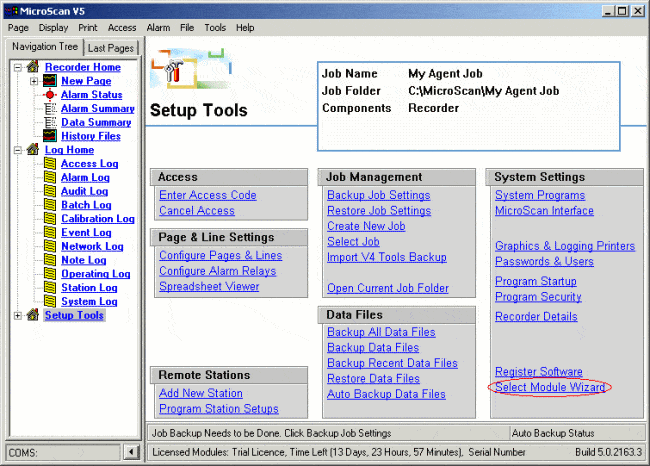Viewport: 650px width, 466px height.
Task: Collapse the Recorder Home tree node
Action: [17, 67]
